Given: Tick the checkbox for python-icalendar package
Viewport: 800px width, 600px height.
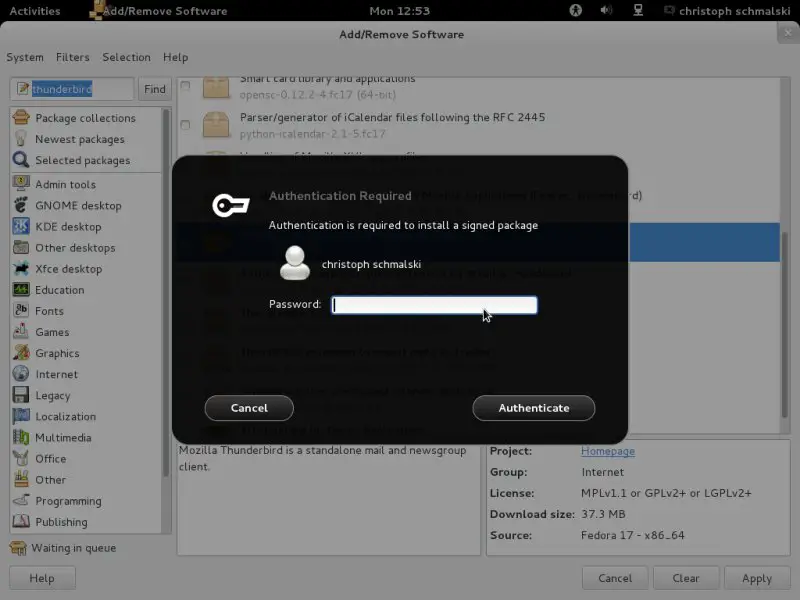Looking at the screenshot, I should click(185, 124).
